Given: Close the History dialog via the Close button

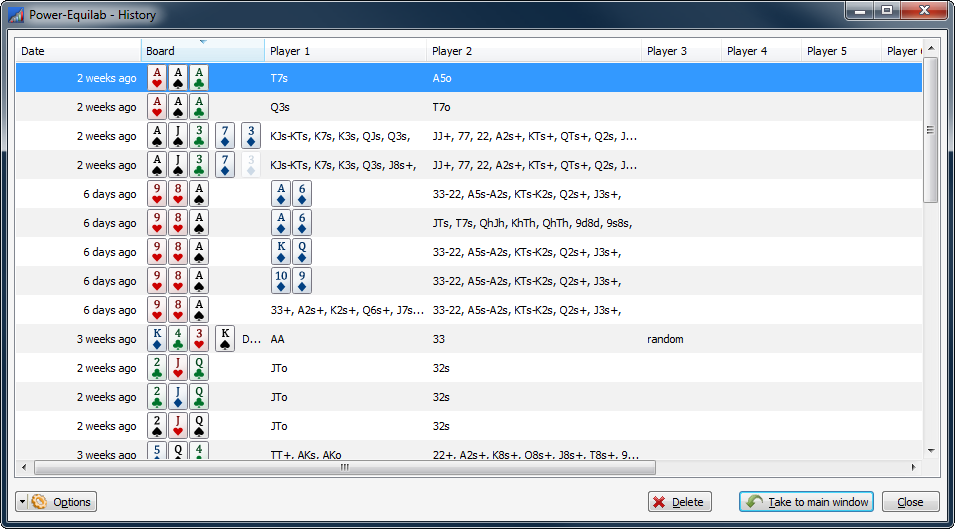Looking at the screenshot, I should (911, 502).
